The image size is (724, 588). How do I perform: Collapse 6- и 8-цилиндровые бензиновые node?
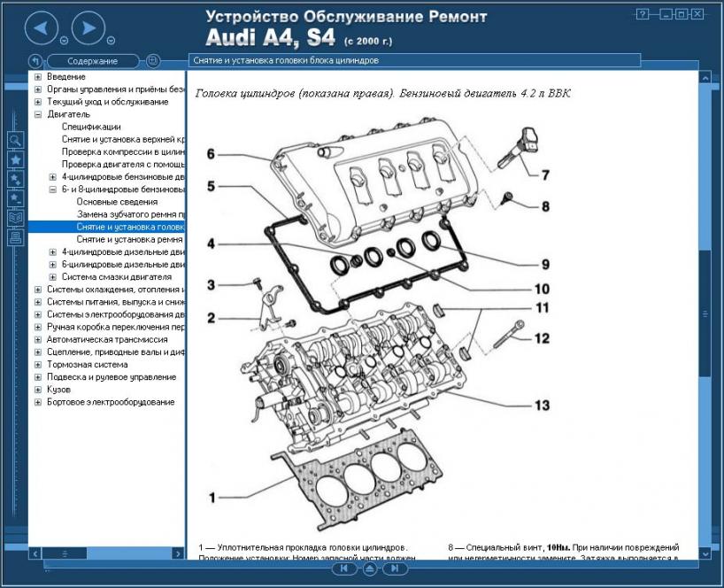tap(52, 190)
